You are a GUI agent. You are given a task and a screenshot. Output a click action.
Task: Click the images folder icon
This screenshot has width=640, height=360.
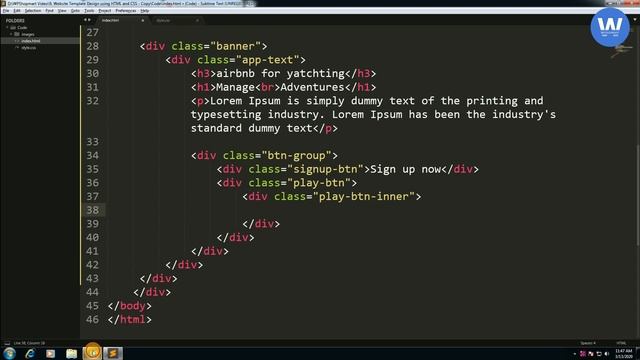click(17, 34)
